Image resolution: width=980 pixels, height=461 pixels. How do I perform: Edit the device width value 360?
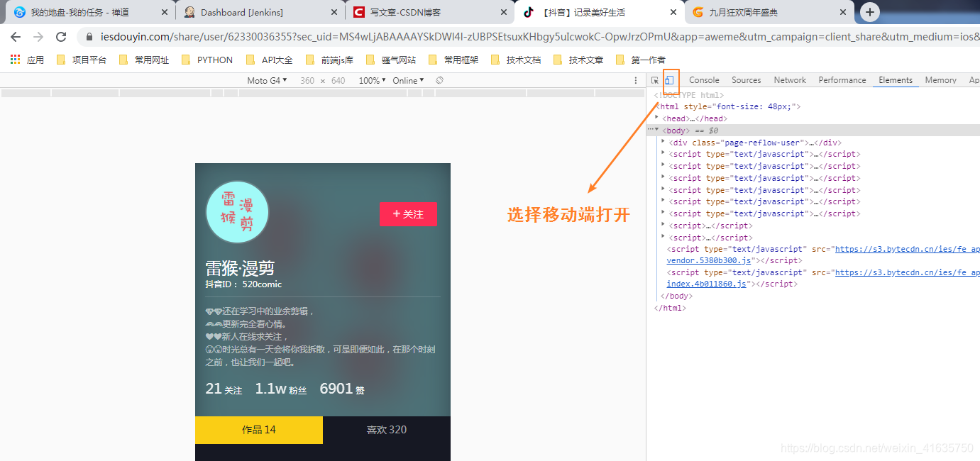coord(307,80)
